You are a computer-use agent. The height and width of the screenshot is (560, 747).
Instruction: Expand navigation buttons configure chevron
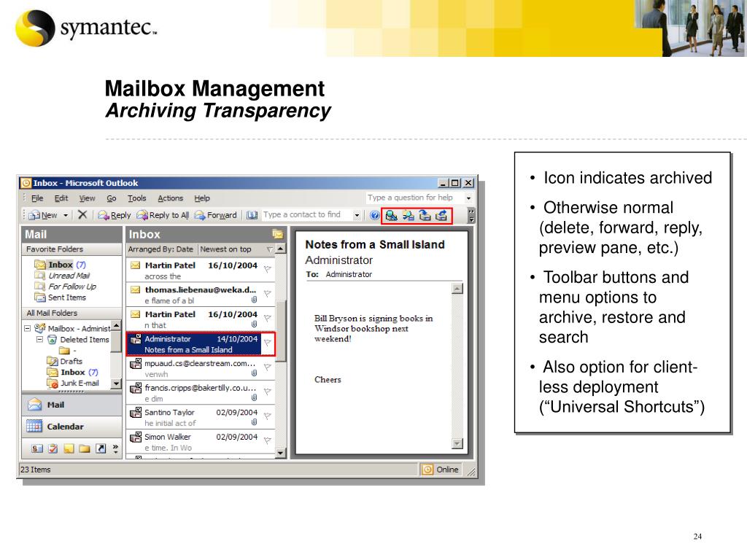click(x=115, y=448)
